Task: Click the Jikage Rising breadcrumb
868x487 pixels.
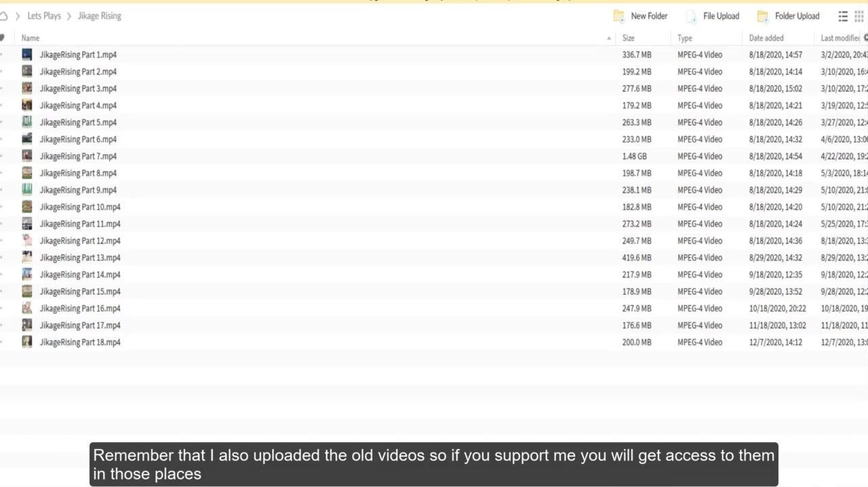Action: click(99, 16)
